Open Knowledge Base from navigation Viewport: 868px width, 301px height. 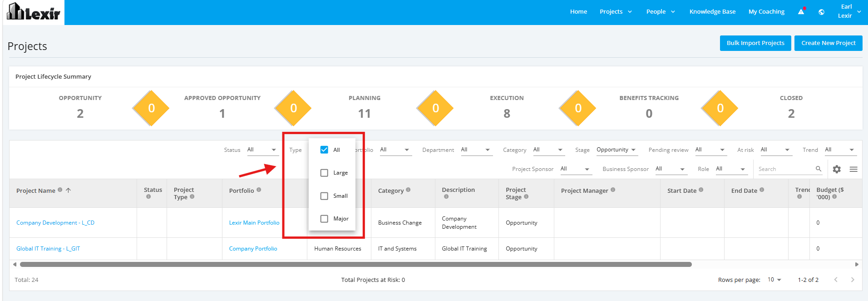pyautogui.click(x=712, y=12)
